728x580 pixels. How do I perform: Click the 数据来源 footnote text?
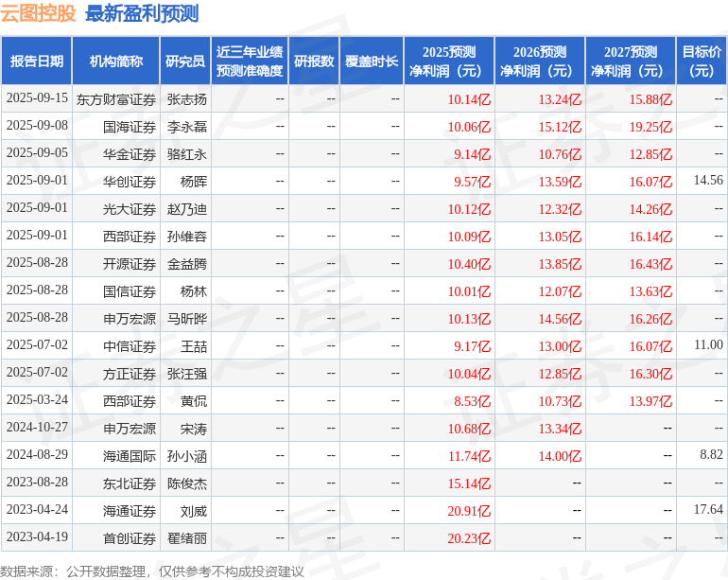[x=152, y=571]
